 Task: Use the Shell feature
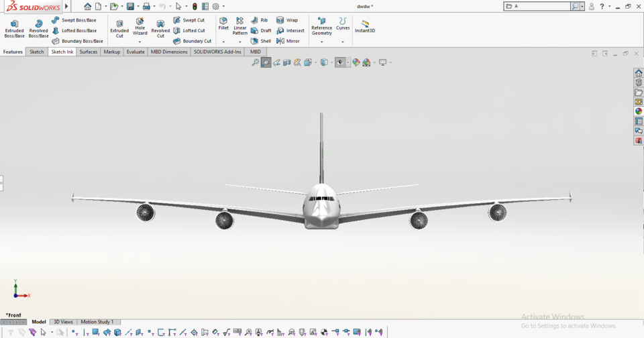(x=261, y=41)
